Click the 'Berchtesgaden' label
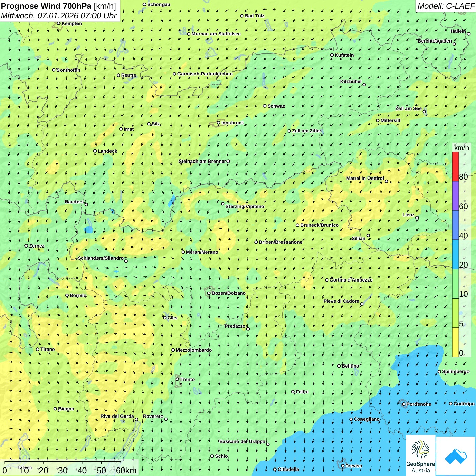Viewport: 476px width, 476px height. pos(435,41)
